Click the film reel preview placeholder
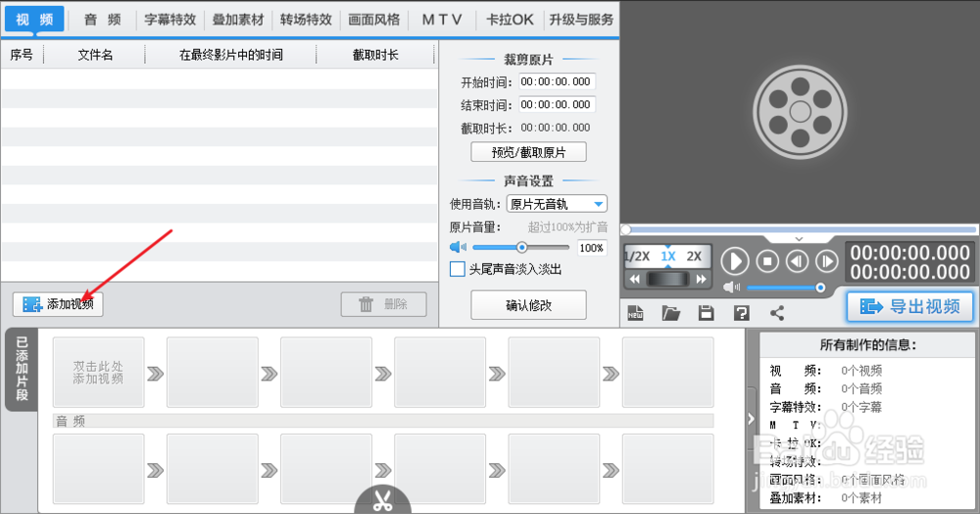The height and width of the screenshot is (514, 980). pos(800,111)
